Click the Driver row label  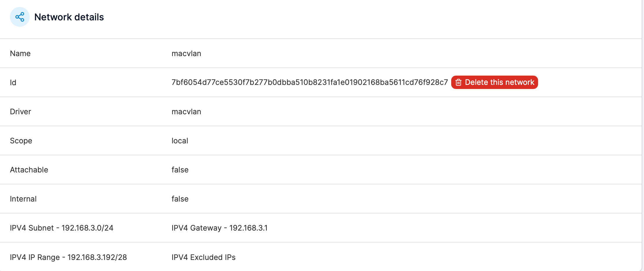(20, 112)
